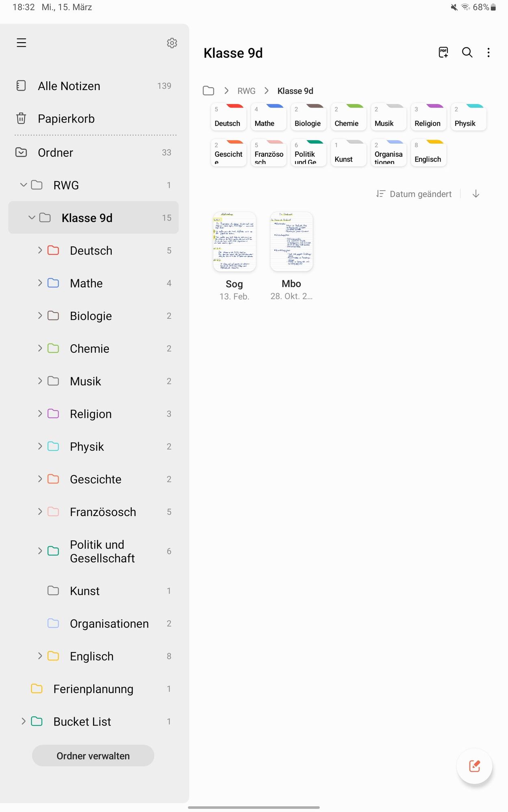Open the Ordner section
508x812 pixels.
point(56,153)
